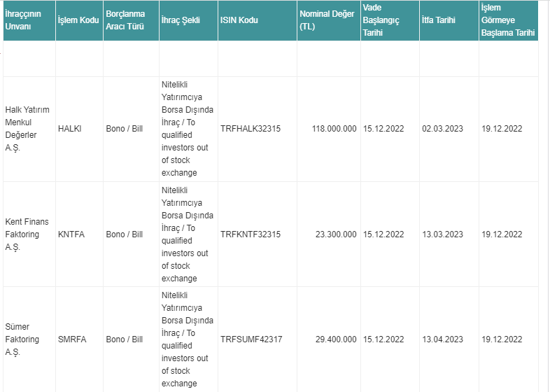Select ISIN code TRFHALK32315
This screenshot has height=392, width=550.
tap(251, 129)
